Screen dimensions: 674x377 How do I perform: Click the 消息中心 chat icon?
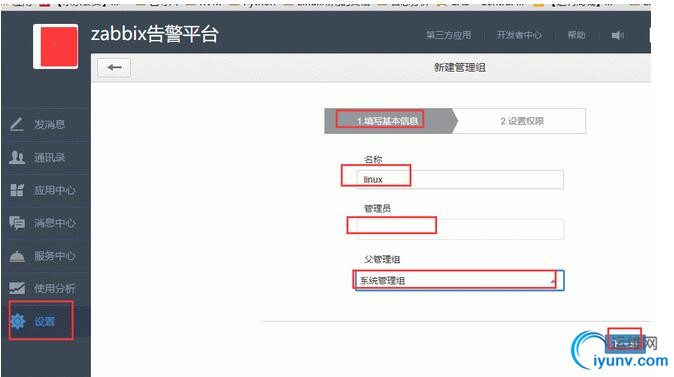(x=17, y=223)
